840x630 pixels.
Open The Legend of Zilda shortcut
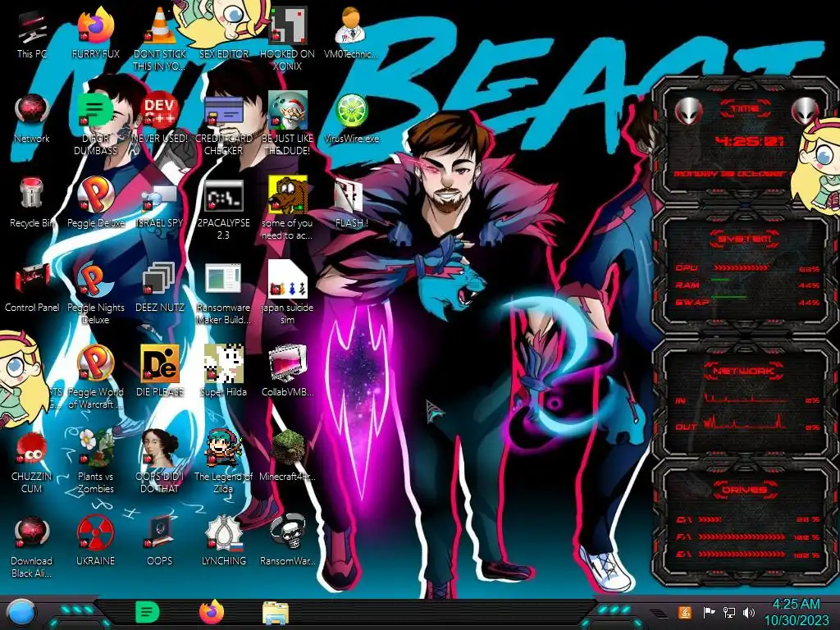pos(223,462)
